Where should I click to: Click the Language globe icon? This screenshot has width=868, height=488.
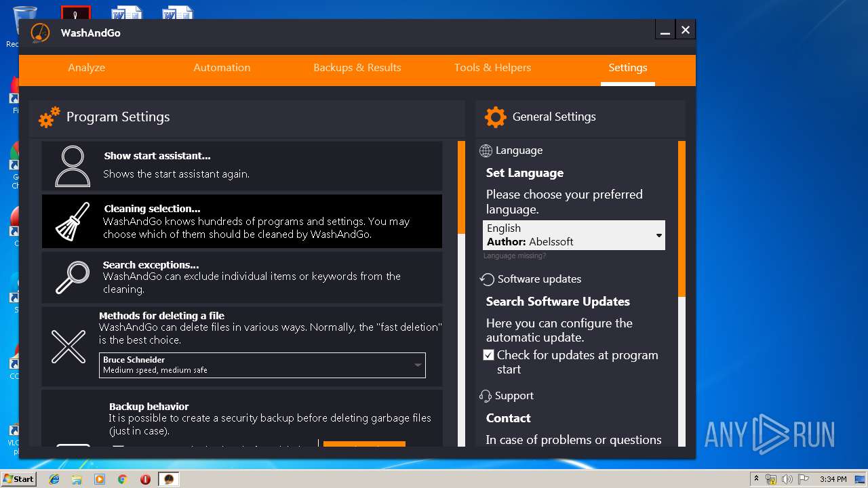(486, 150)
